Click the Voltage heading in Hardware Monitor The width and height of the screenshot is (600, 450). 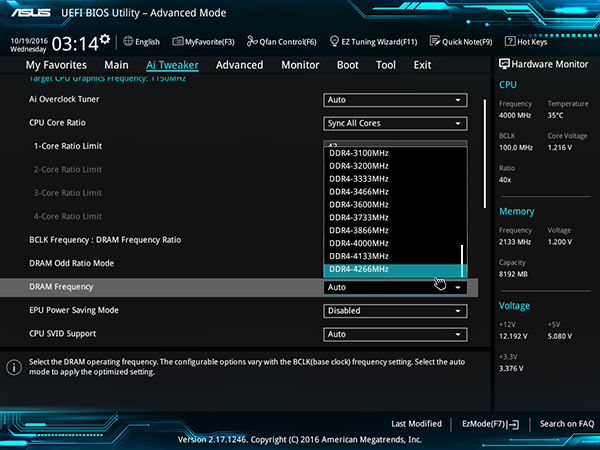514,306
